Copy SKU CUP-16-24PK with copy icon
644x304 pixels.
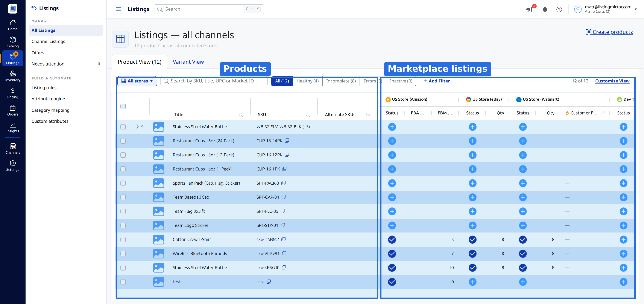pos(287,140)
